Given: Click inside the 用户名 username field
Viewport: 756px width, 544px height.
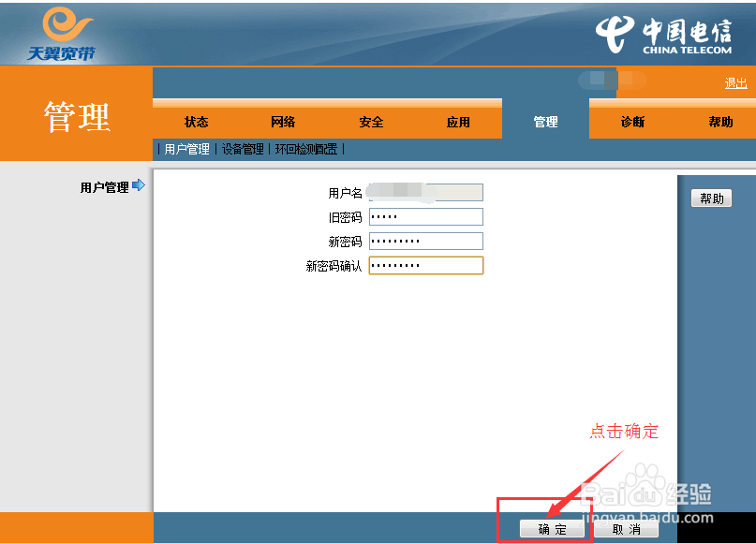Looking at the screenshot, I should click(426, 192).
